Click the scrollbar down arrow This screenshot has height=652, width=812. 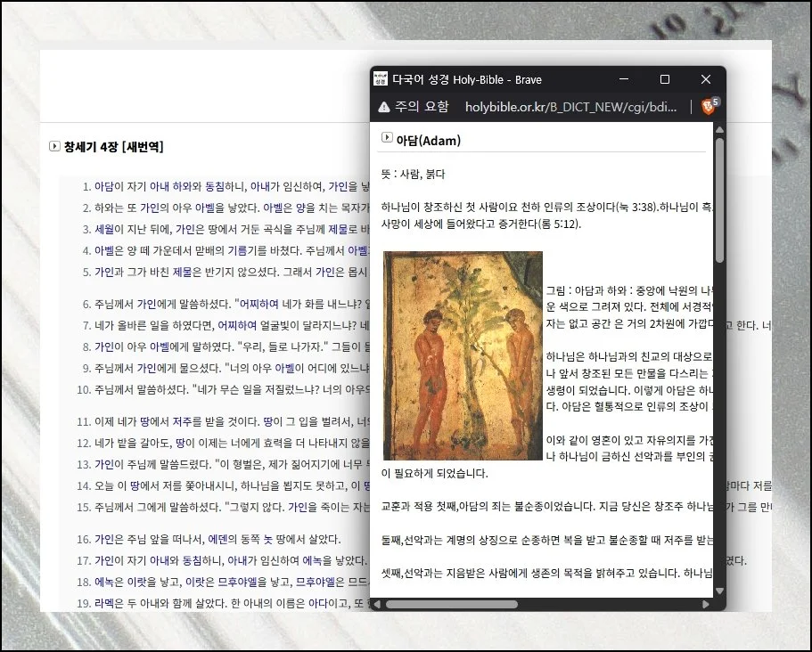pos(718,589)
